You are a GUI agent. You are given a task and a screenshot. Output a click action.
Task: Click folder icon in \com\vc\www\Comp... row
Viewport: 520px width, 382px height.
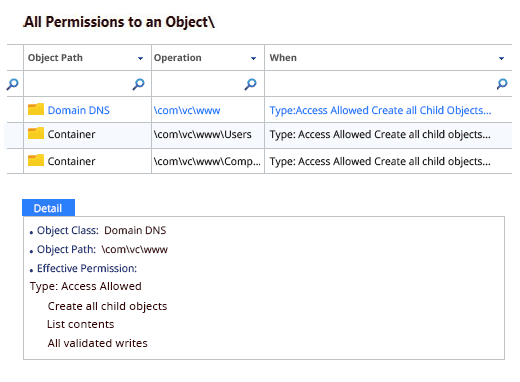click(x=36, y=160)
